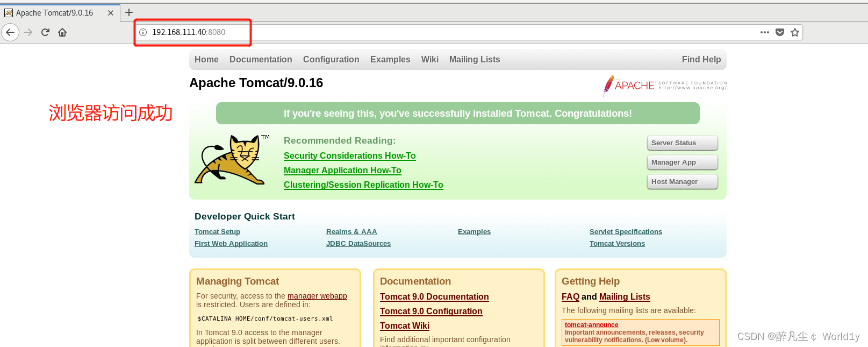The image size is (868, 347).
Task: Open Security Considerations How-To link
Action: [350, 156]
